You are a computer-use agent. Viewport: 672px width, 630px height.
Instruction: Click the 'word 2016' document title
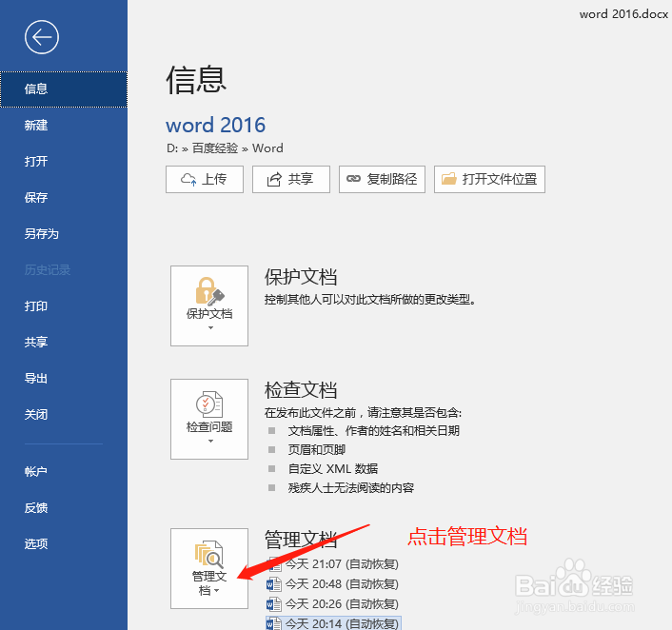click(215, 125)
